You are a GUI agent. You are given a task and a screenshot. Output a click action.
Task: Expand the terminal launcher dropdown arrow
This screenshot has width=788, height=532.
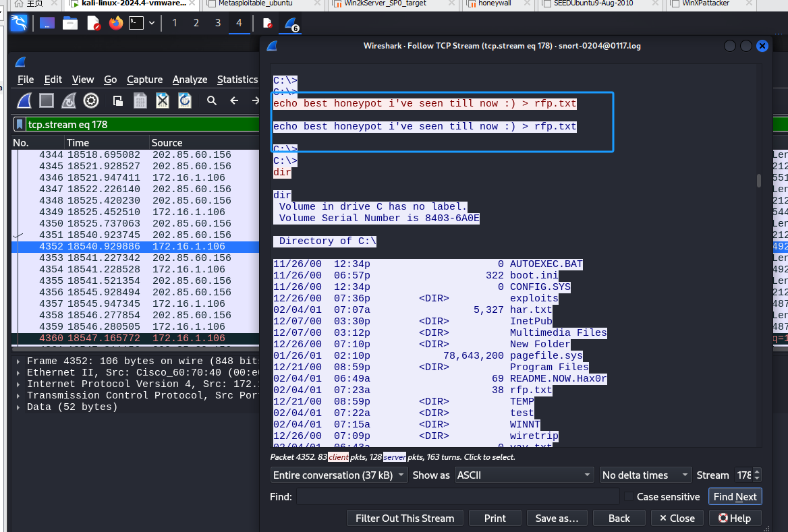[x=151, y=23]
